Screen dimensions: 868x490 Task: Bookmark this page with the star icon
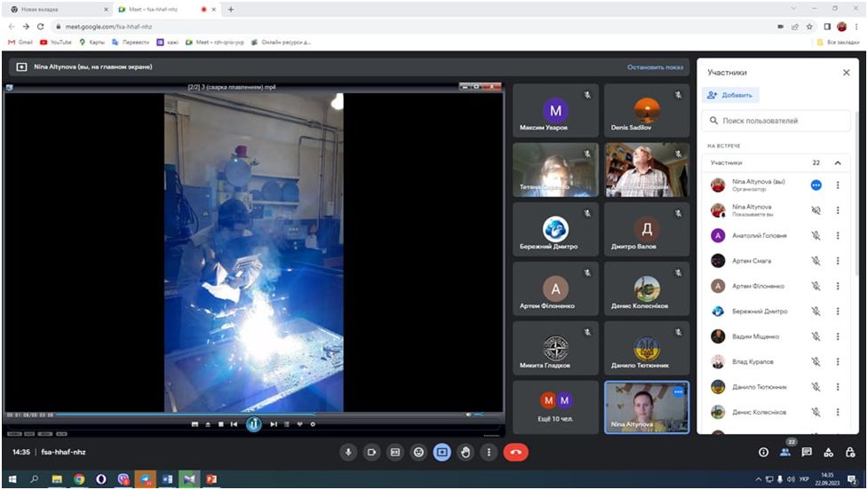point(809,27)
